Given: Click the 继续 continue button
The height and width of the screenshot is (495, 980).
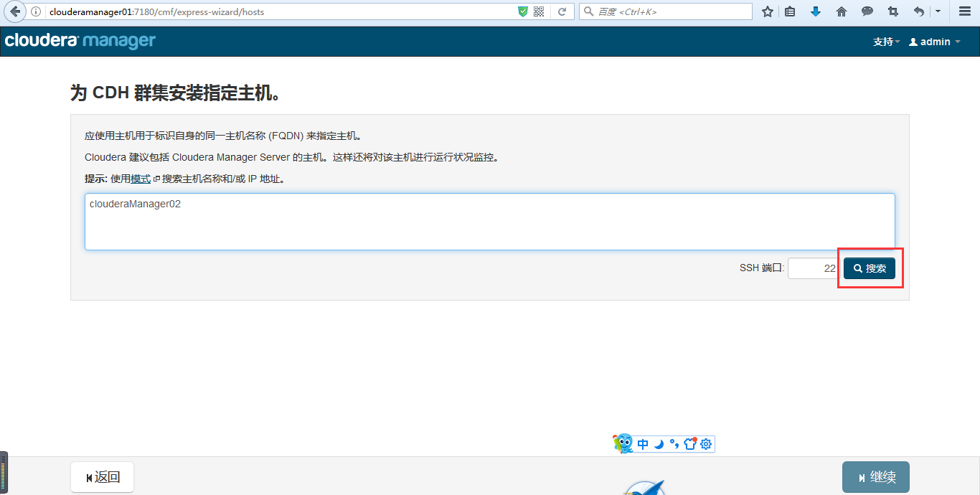Looking at the screenshot, I should (x=876, y=477).
